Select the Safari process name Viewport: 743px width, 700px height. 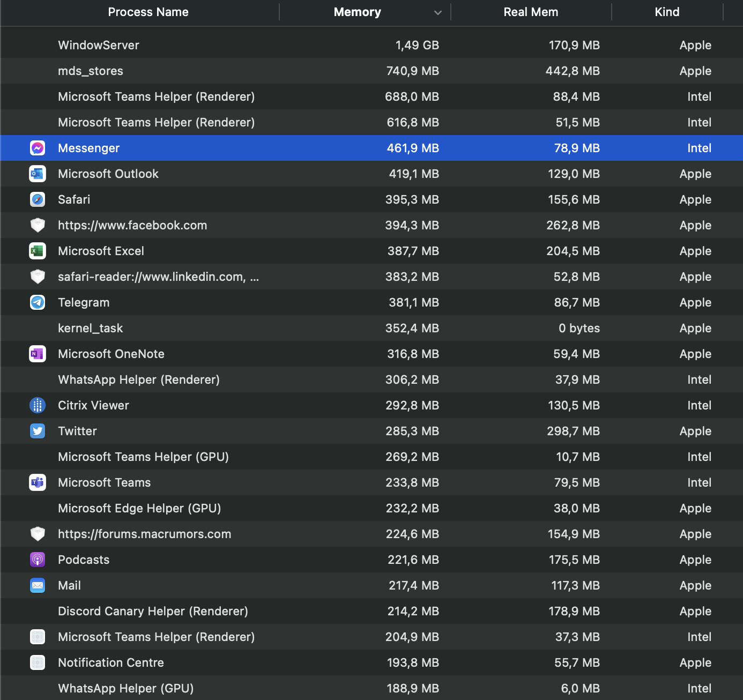click(x=74, y=199)
